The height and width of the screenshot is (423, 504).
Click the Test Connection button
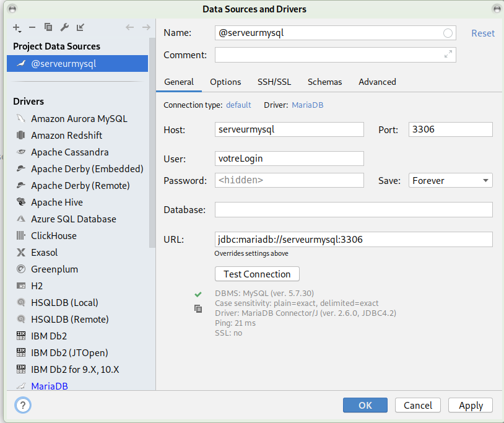point(257,274)
